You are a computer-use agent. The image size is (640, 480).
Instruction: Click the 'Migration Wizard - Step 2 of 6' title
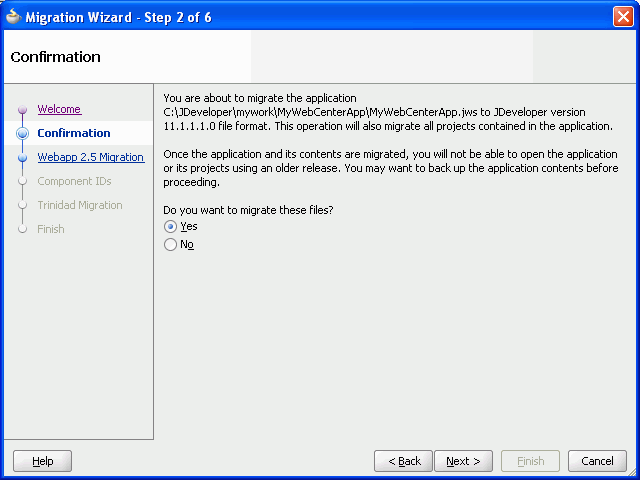click(x=118, y=17)
